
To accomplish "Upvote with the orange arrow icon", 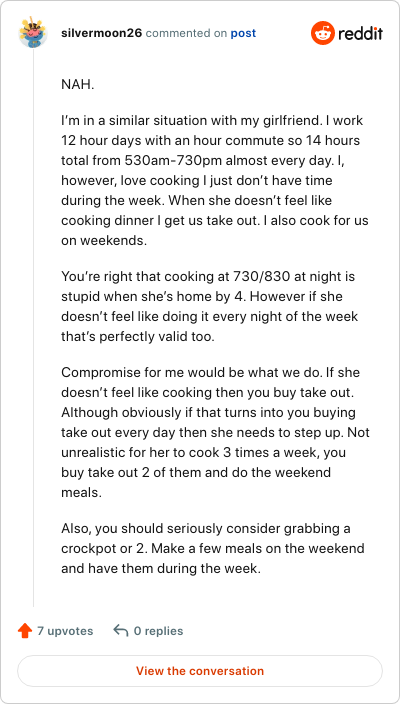I will click(x=25, y=631).
